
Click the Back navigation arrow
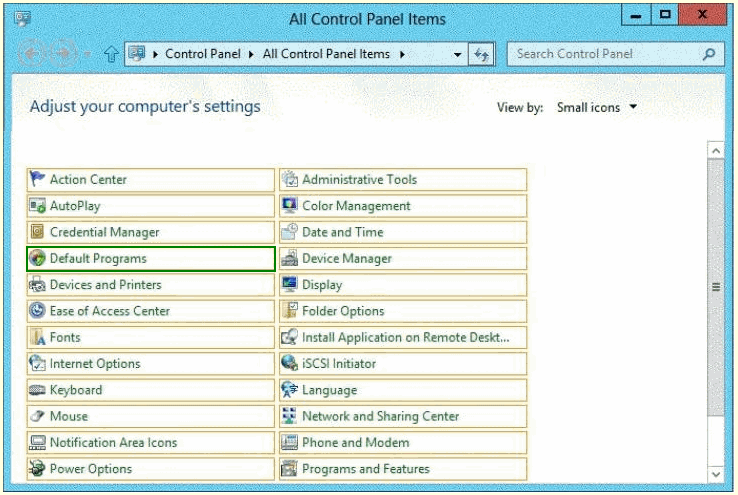(32, 54)
